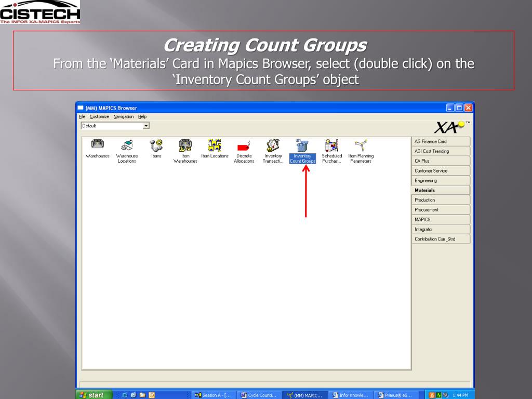Open the Inventory Transactions object
The height and width of the screenshot is (399, 532).
pyautogui.click(x=273, y=151)
